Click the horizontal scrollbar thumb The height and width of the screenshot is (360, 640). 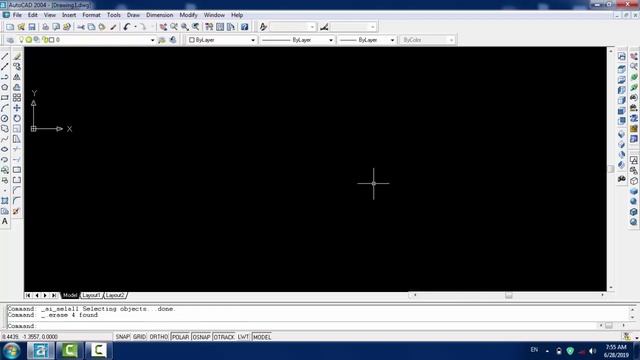[x=509, y=295]
